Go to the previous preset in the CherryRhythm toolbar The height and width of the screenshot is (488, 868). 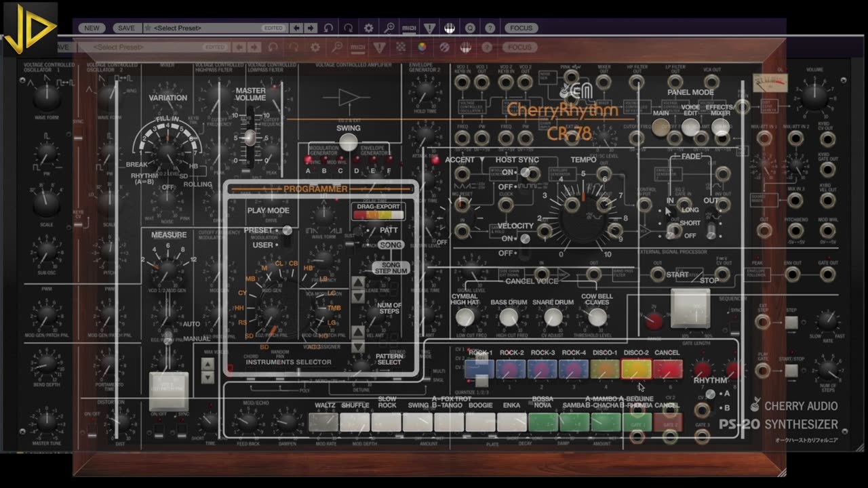click(297, 28)
